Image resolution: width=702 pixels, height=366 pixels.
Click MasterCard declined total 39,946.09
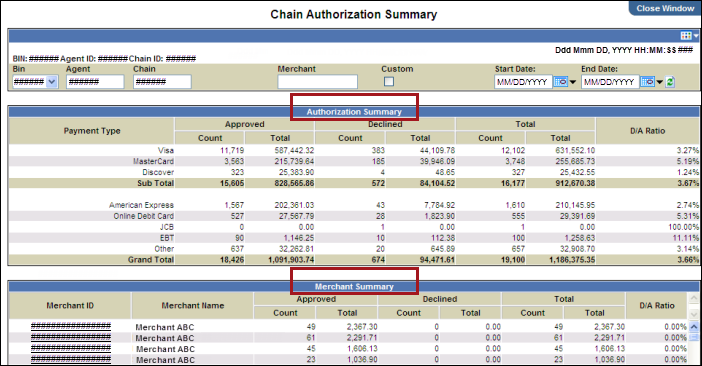[437, 161]
